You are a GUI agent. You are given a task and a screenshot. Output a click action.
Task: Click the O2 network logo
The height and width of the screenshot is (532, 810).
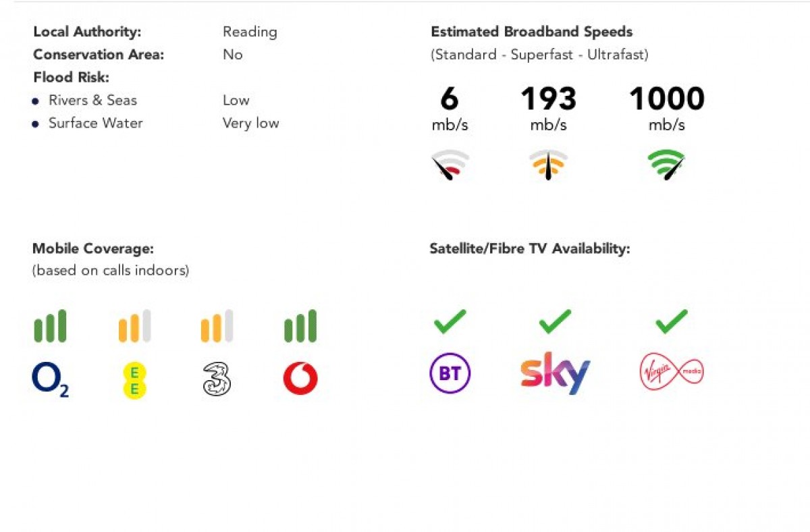pos(50,379)
